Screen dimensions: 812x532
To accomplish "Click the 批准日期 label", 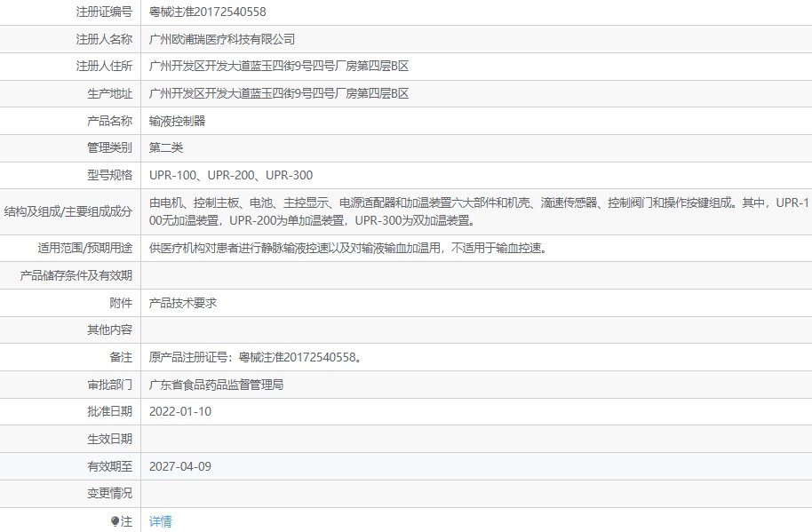I will pyautogui.click(x=110, y=411).
